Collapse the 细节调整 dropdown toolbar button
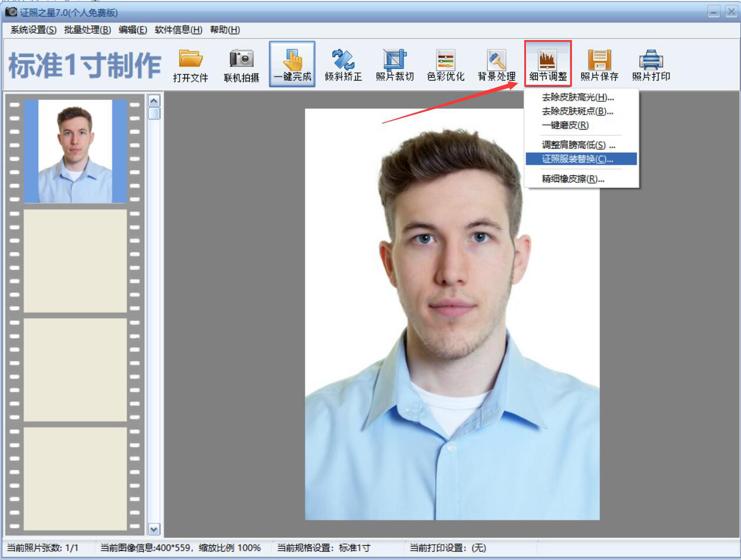741x560 pixels. 548,64
